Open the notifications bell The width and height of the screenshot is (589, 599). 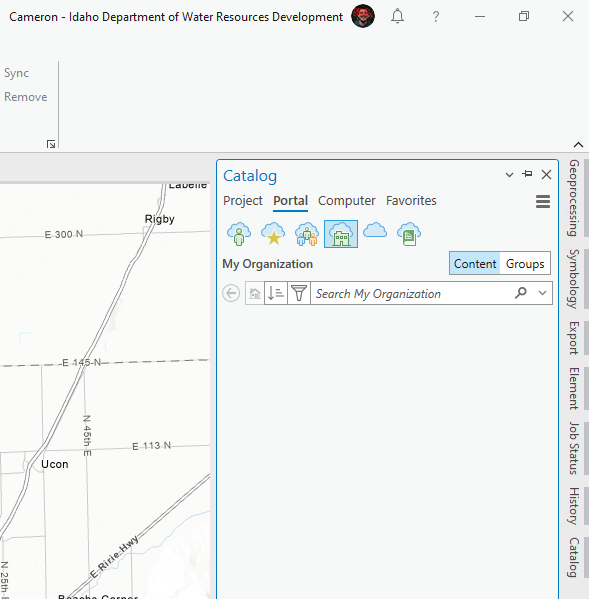(x=397, y=16)
